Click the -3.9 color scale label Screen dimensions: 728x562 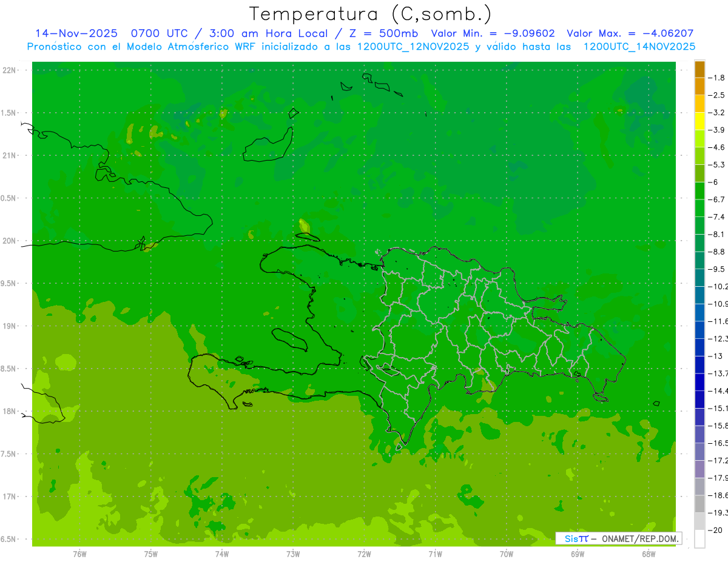pyautogui.click(x=716, y=130)
